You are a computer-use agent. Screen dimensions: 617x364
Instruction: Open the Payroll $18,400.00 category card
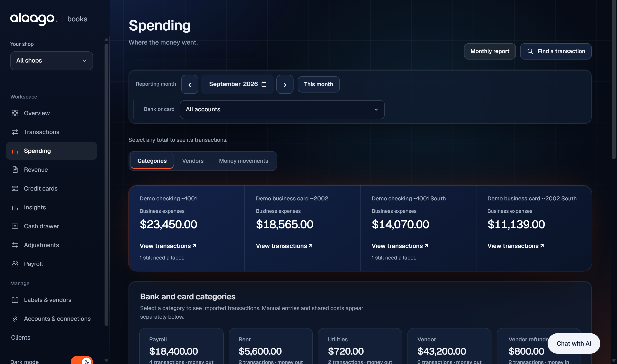point(181,346)
